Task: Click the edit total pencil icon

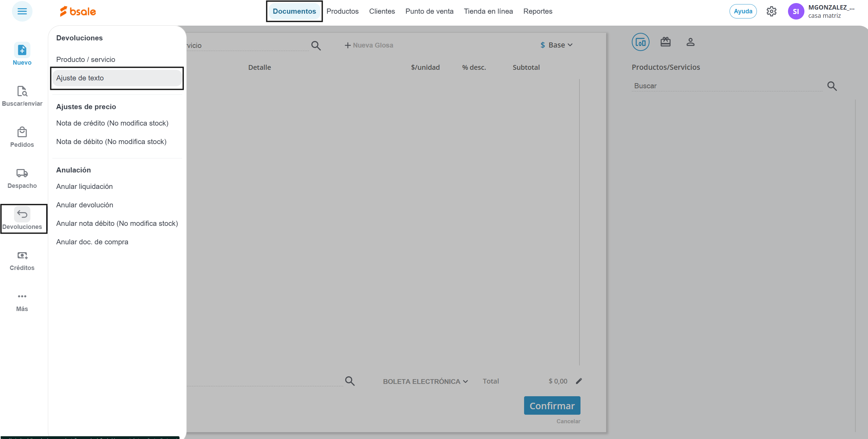Action: pos(579,381)
